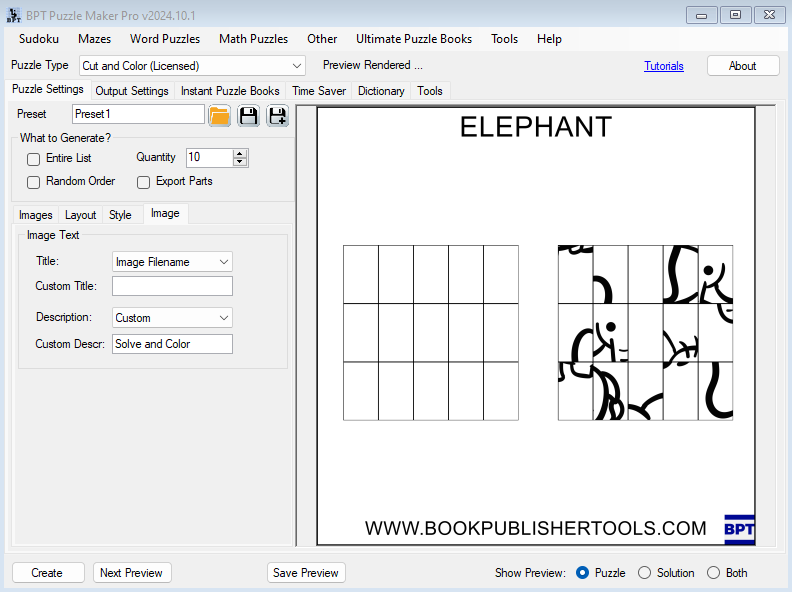Image resolution: width=792 pixels, height=592 pixels.
Task: Select the Solution preview radio button
Action: tap(645, 573)
